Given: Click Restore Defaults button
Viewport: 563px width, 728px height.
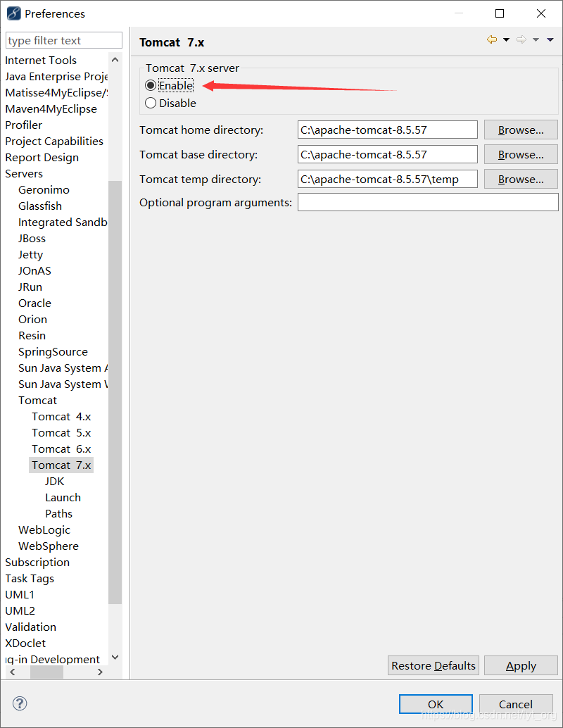Looking at the screenshot, I should point(434,666).
